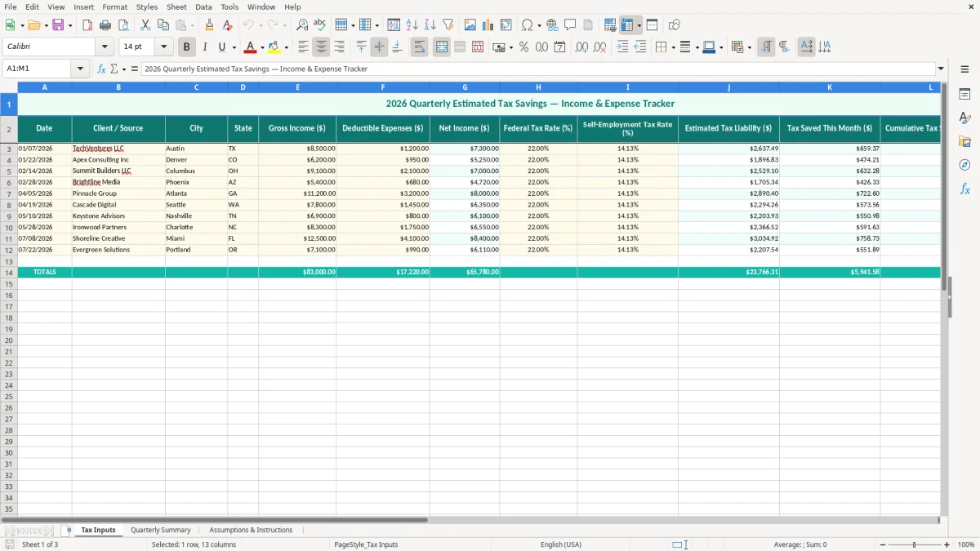Toggle Align Left
Image resolution: width=980 pixels, height=551 pixels.
304,47
